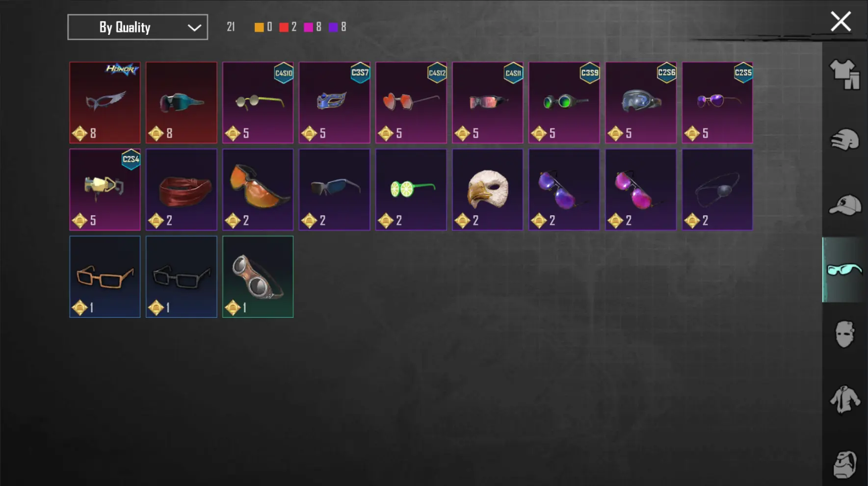
Task: Select the C3S7 blue masquerade mask
Action: (335, 102)
